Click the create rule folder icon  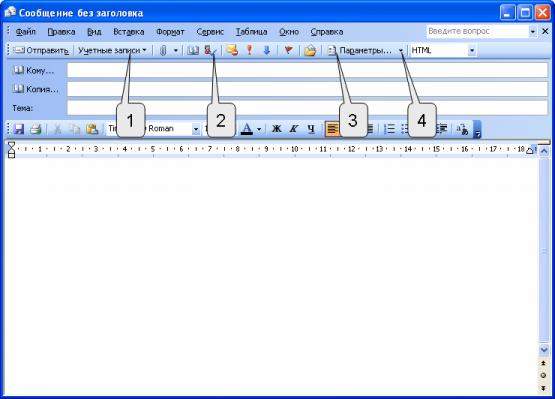point(310,51)
